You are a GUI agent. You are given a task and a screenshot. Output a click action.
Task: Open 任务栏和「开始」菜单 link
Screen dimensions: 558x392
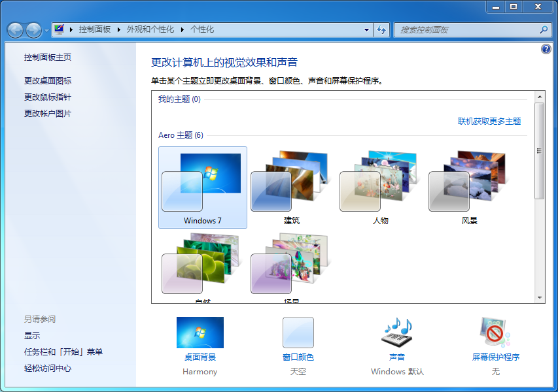pos(63,352)
